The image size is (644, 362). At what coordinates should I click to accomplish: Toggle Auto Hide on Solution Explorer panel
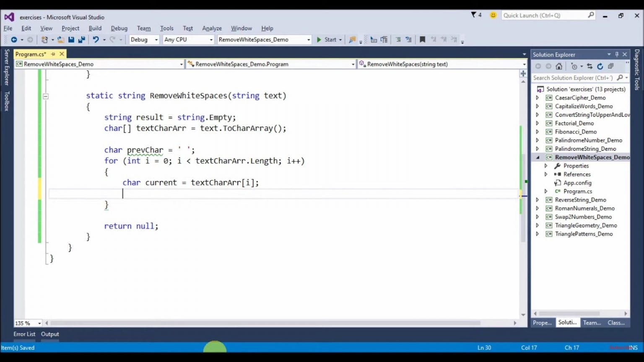click(617, 54)
